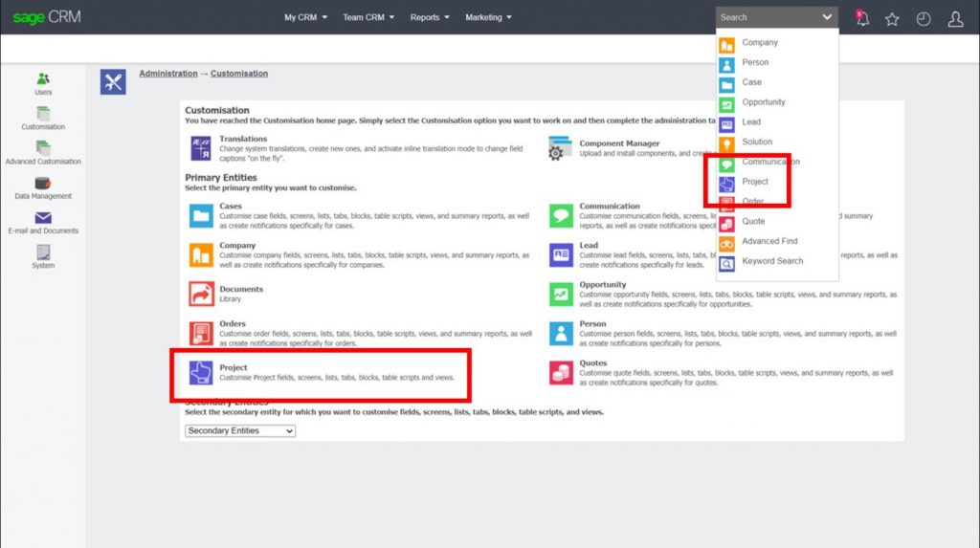Viewport: 980px width, 548px height.
Task: Open the Company customisation link
Action: [237, 245]
